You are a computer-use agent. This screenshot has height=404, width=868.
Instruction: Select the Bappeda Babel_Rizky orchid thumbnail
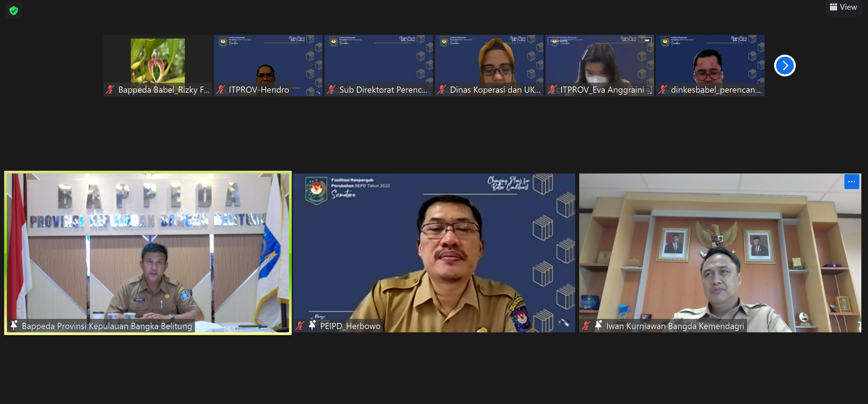click(158, 61)
